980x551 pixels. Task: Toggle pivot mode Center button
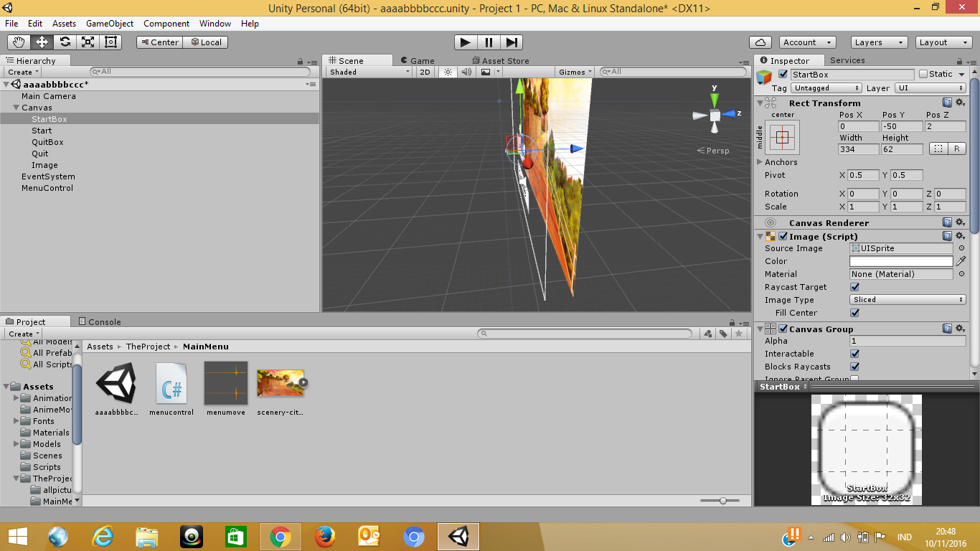[x=159, y=42]
